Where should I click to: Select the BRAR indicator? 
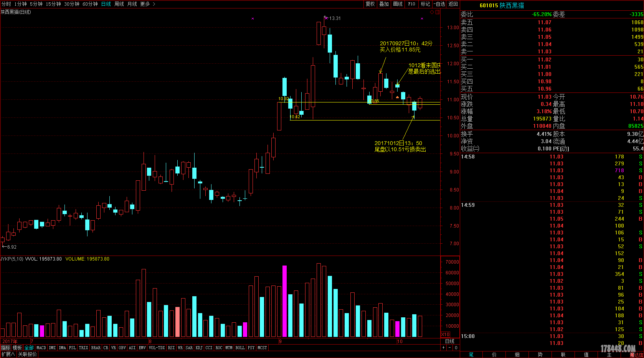click(x=96, y=348)
